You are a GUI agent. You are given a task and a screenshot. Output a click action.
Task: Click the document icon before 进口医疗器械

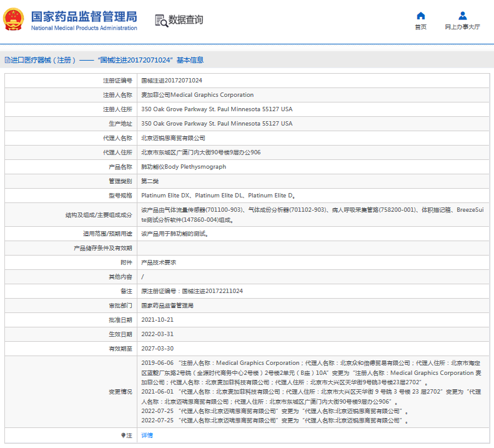coord(7,60)
